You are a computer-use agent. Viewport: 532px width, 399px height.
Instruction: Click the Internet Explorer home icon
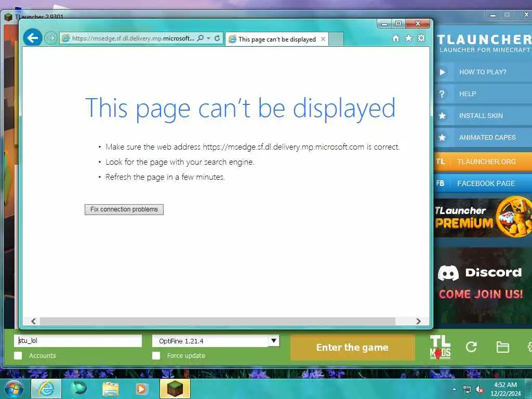point(395,38)
